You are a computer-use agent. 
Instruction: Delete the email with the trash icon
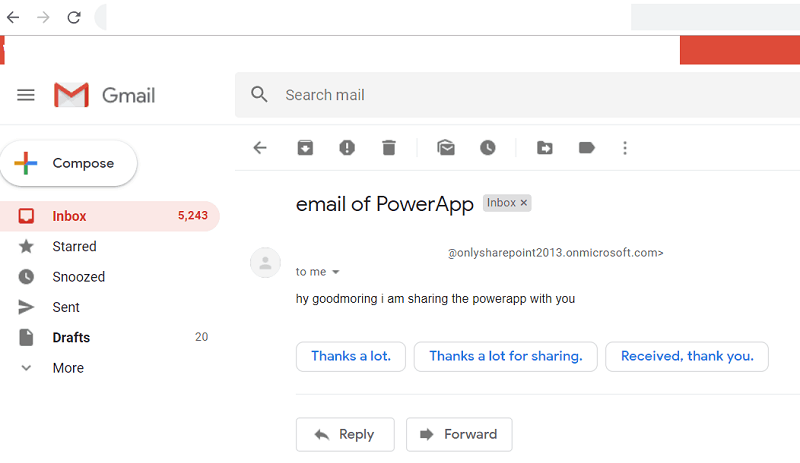pyautogui.click(x=389, y=148)
